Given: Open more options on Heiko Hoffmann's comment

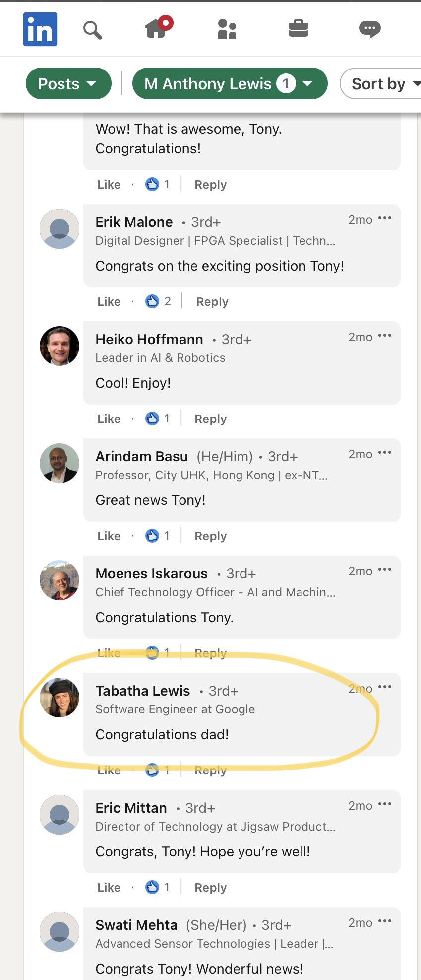Looking at the screenshot, I should (385, 336).
